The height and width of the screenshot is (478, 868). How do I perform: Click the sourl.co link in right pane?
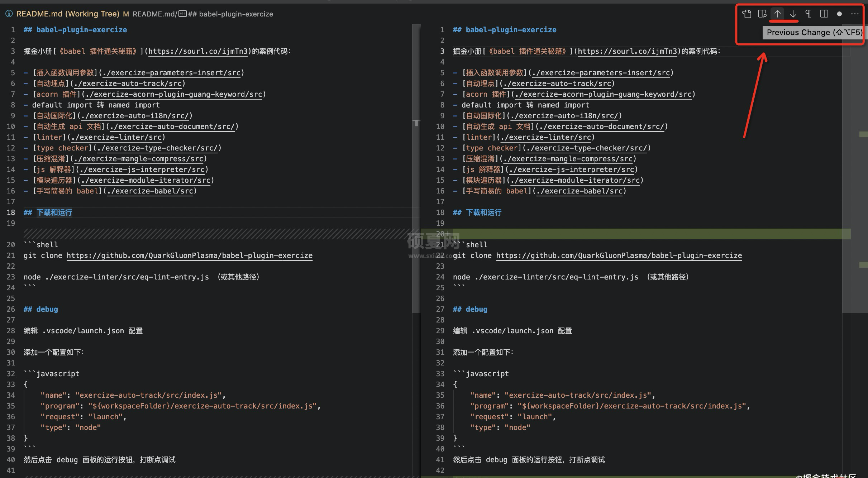[627, 51]
